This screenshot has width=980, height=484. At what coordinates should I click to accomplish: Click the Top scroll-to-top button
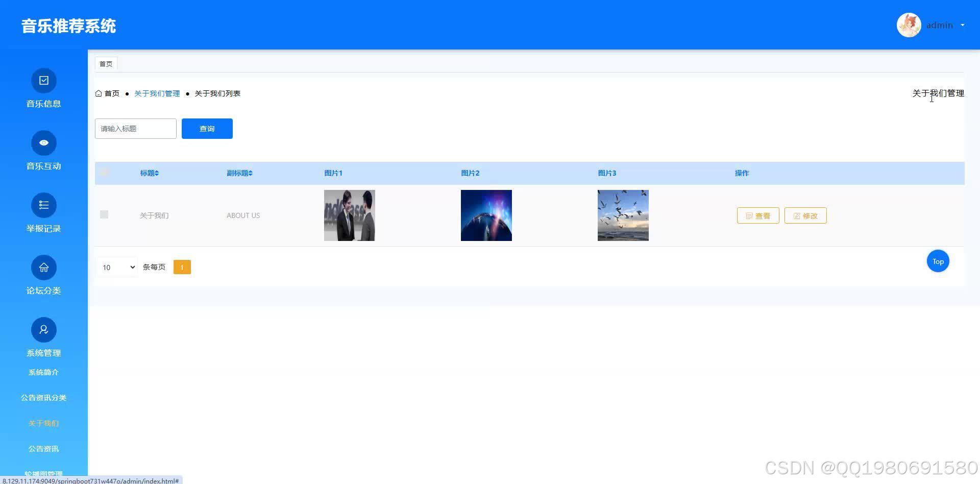(938, 261)
